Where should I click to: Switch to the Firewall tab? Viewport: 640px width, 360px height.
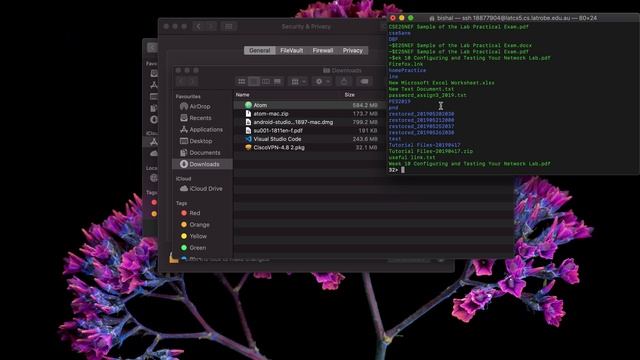pos(322,51)
